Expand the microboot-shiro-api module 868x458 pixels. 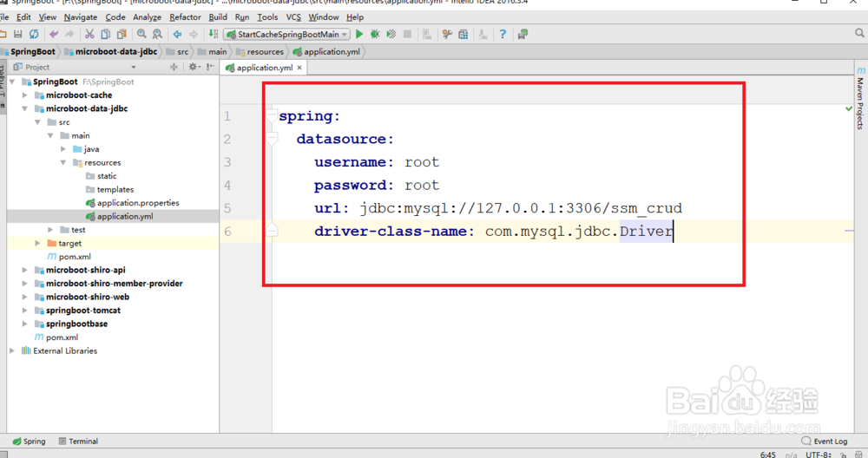click(24, 270)
